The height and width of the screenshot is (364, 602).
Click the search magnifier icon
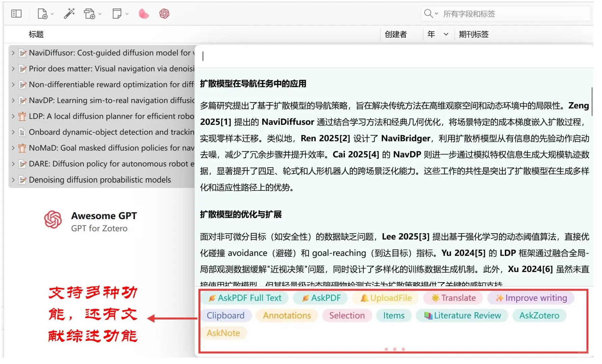click(428, 13)
